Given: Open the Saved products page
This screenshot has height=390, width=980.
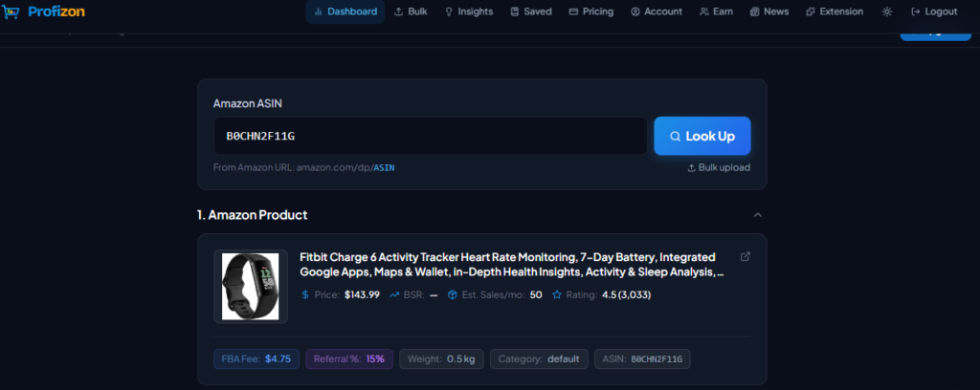Looking at the screenshot, I should [531, 11].
